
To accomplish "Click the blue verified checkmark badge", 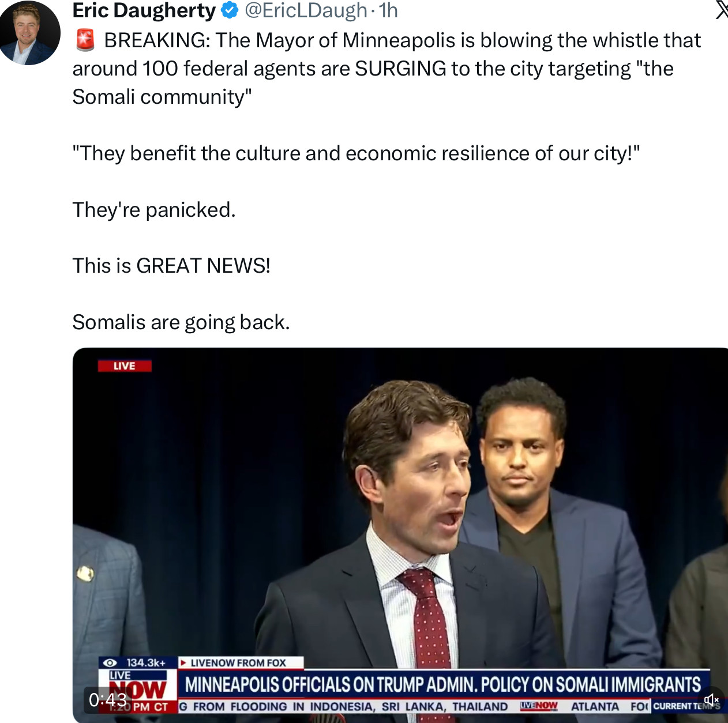I will [x=230, y=10].
